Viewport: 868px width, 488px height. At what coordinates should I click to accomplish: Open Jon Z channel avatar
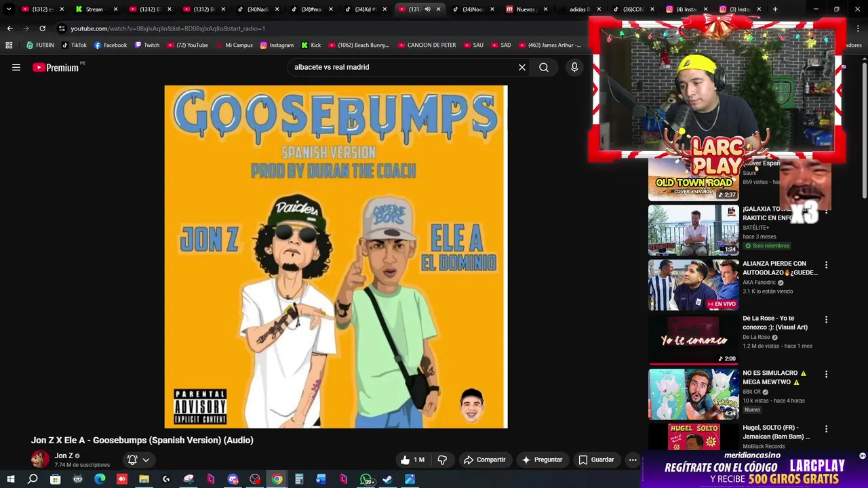(40, 459)
